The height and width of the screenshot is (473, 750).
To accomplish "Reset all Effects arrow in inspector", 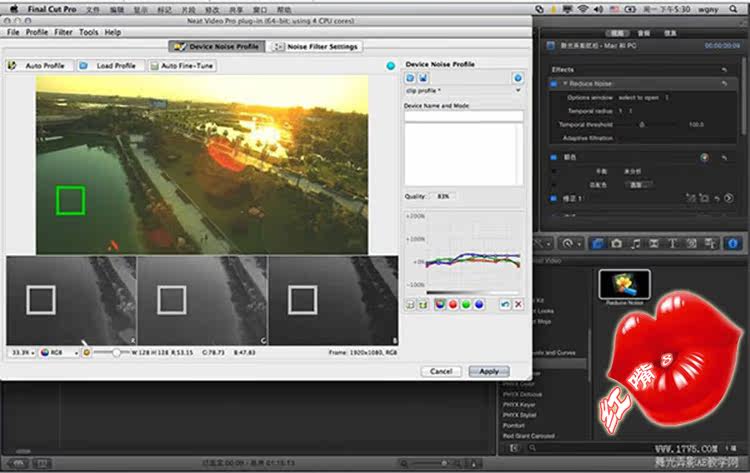I will 724,70.
